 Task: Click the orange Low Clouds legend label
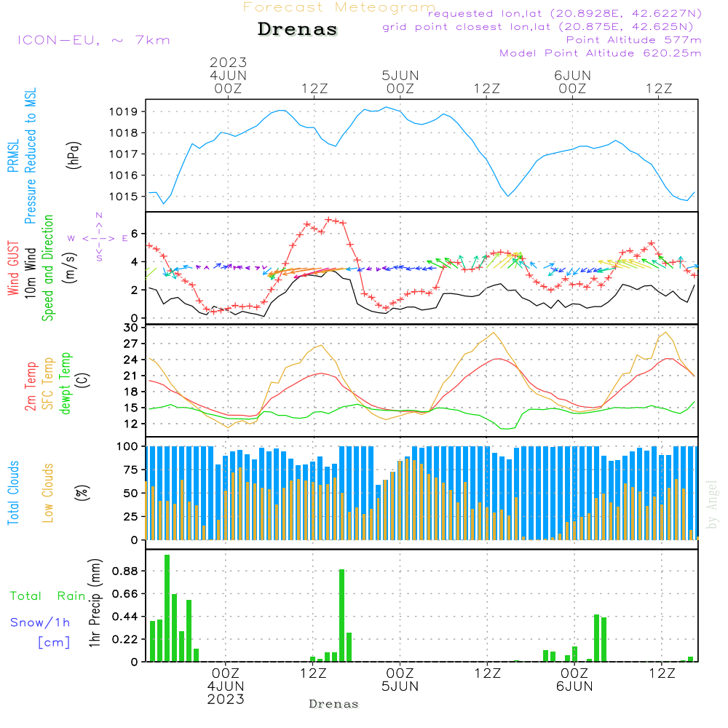tap(48, 493)
